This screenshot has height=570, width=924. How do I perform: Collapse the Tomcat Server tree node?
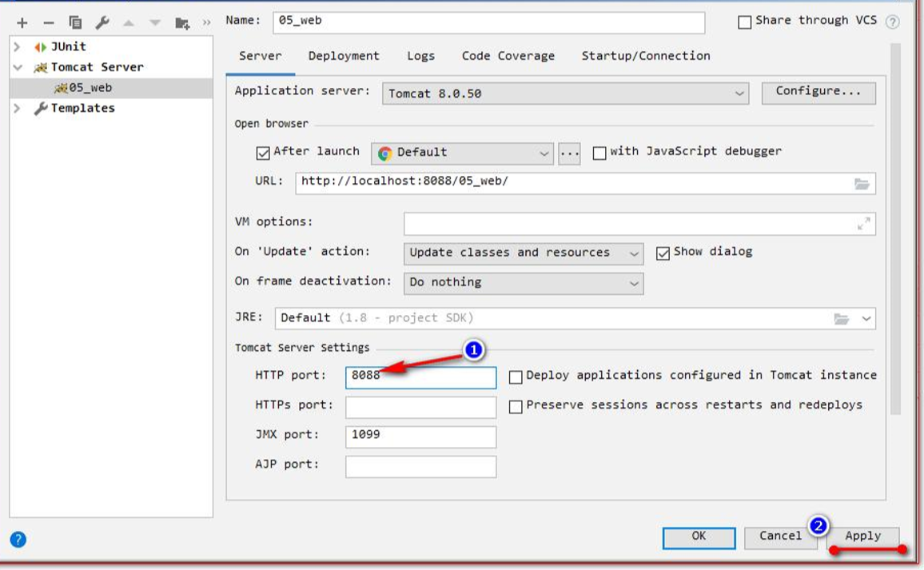click(x=18, y=67)
